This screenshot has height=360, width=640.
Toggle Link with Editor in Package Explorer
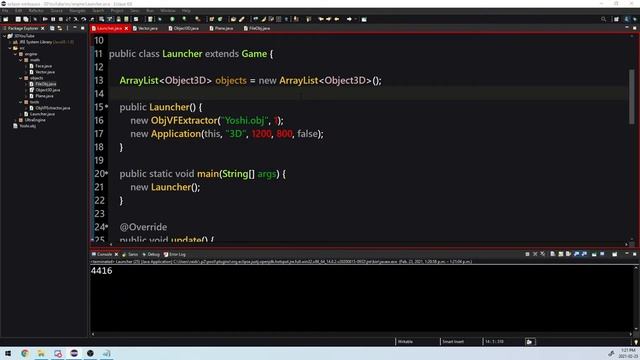click(x=60, y=28)
